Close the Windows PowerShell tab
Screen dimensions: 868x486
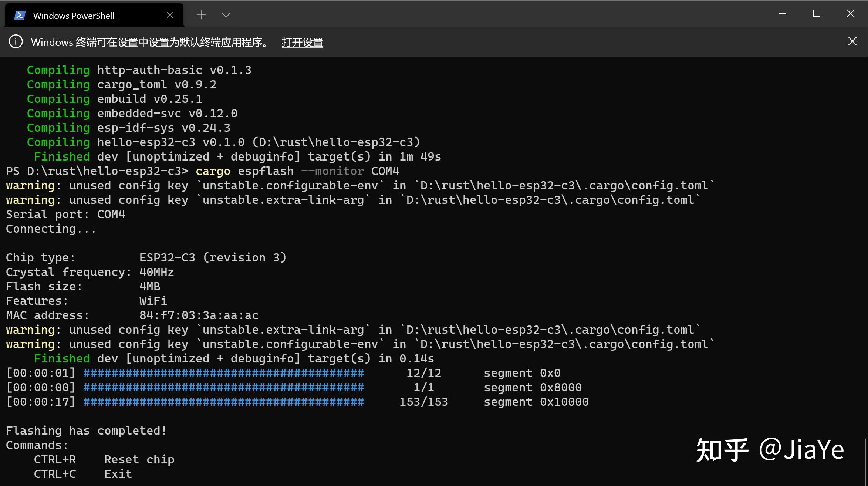[x=170, y=15]
